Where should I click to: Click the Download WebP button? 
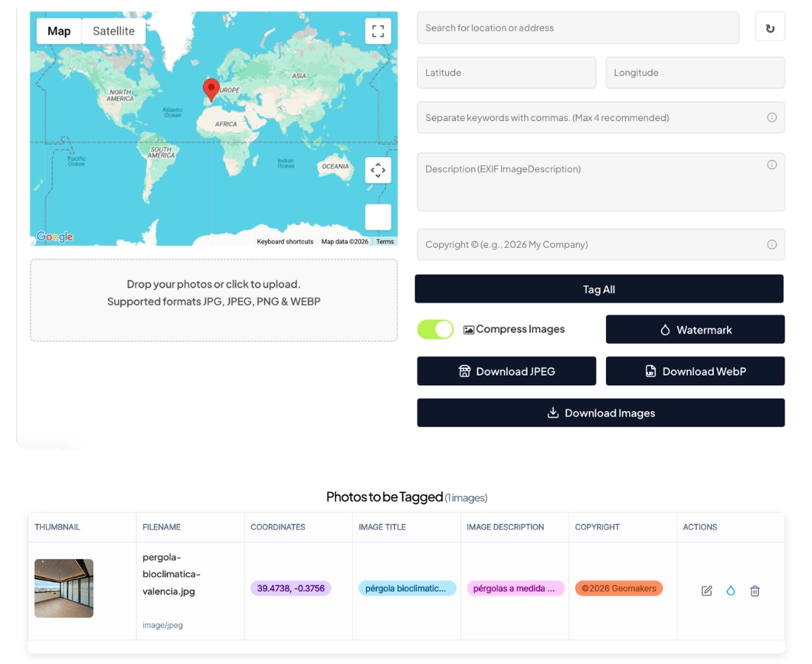tap(695, 371)
